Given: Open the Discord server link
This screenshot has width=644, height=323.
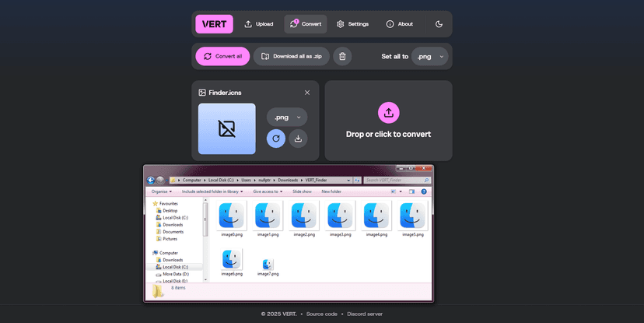Looking at the screenshot, I should point(363,314).
